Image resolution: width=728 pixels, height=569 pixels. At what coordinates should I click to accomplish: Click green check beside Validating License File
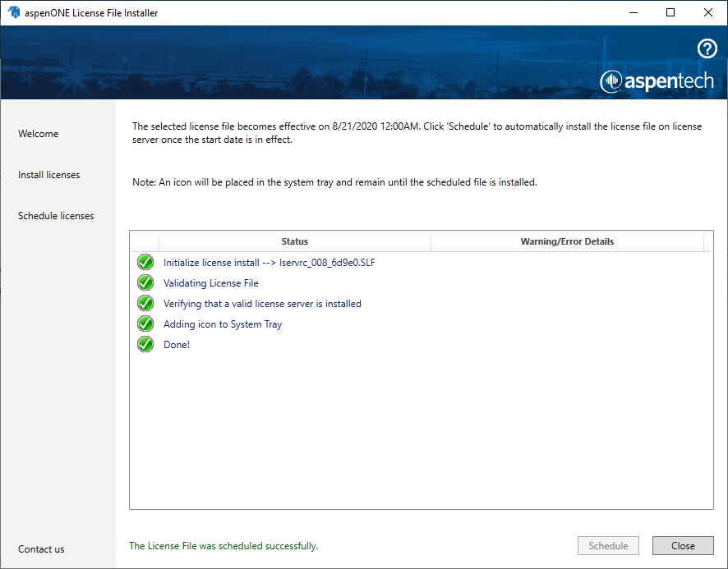(145, 282)
